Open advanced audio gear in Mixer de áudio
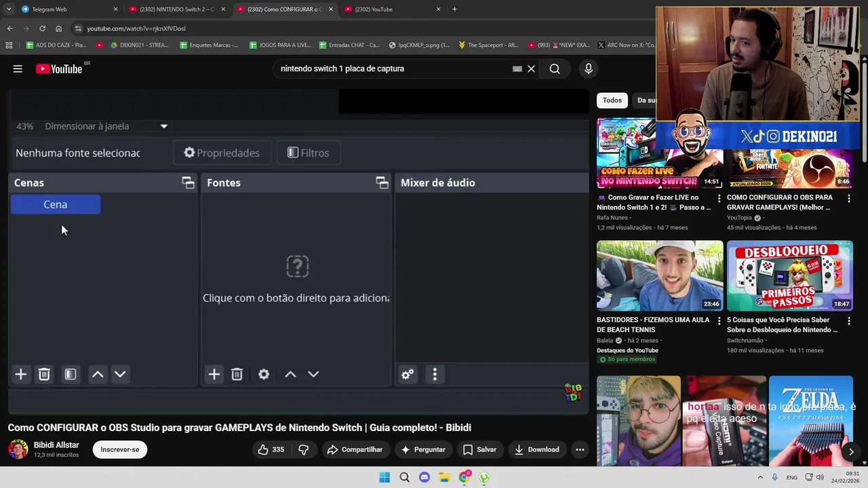This screenshot has width=868, height=488. tap(408, 374)
